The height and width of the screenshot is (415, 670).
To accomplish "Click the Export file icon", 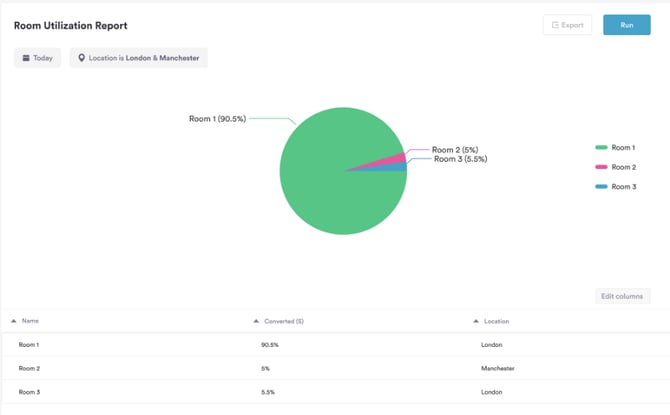I will [x=556, y=25].
